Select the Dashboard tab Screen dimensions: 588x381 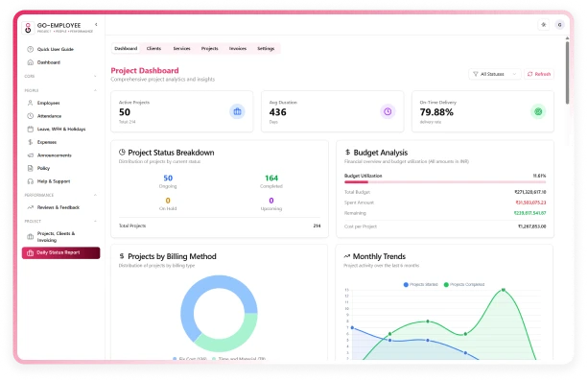(x=126, y=48)
